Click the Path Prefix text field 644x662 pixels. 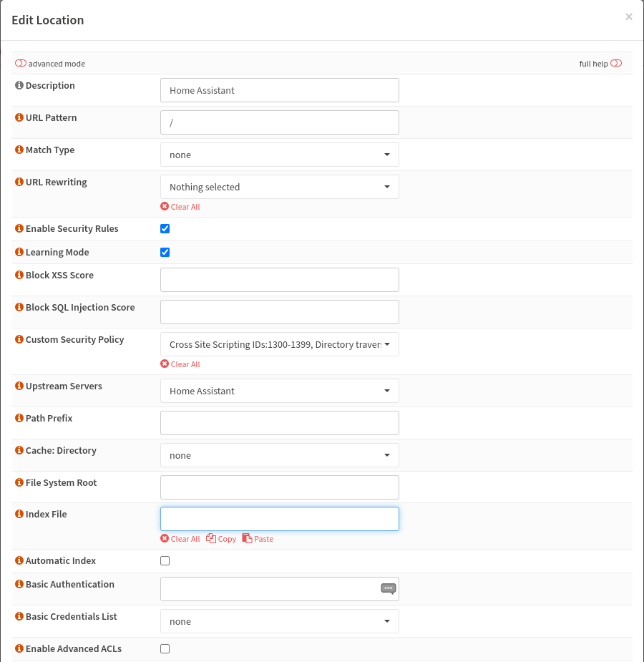coord(279,423)
